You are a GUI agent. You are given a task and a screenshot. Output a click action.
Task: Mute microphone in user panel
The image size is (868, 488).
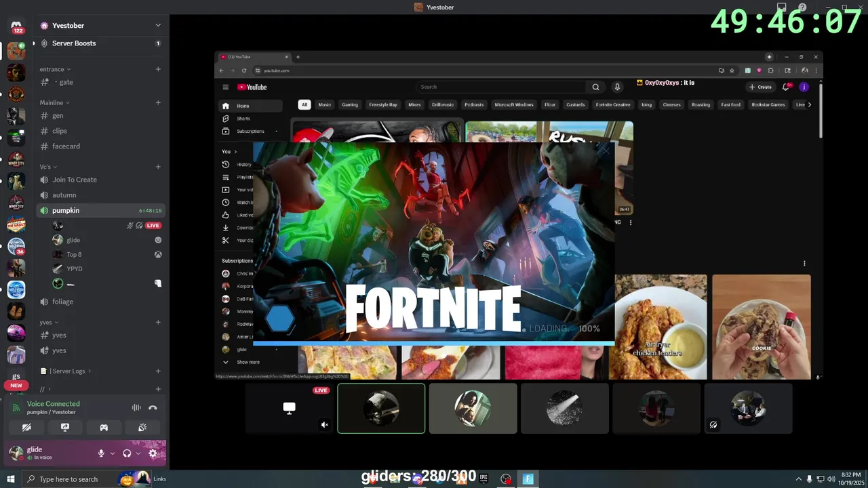coord(101,453)
